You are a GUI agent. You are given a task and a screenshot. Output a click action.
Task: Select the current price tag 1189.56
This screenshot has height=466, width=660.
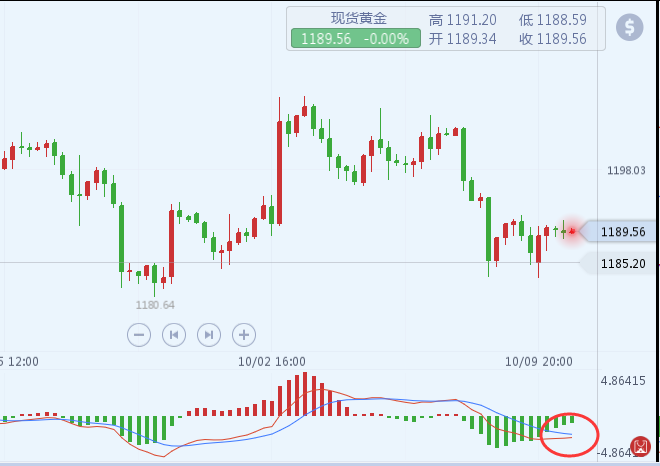pos(625,231)
